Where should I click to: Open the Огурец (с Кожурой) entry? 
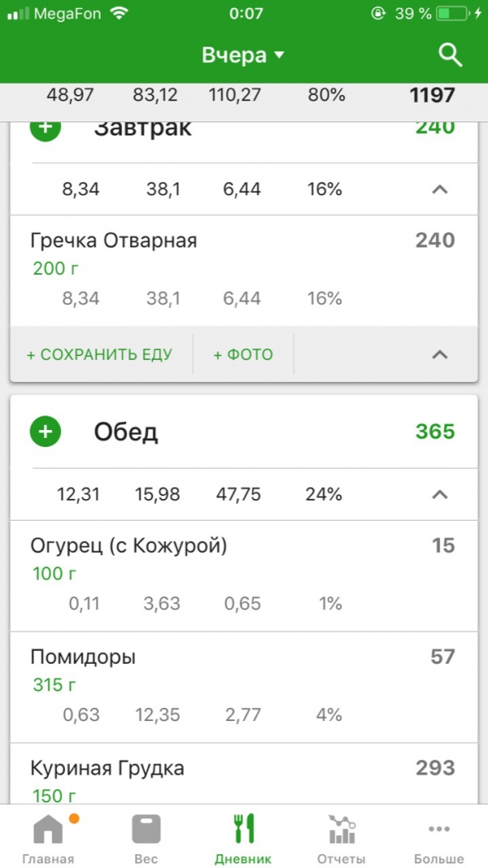129,547
